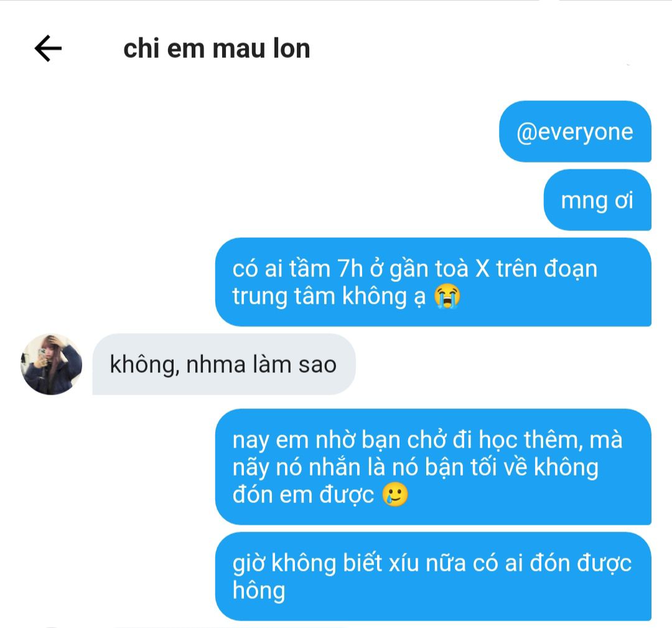
Task: Open the 'chi em mau lon' group info
Action: click(x=217, y=49)
